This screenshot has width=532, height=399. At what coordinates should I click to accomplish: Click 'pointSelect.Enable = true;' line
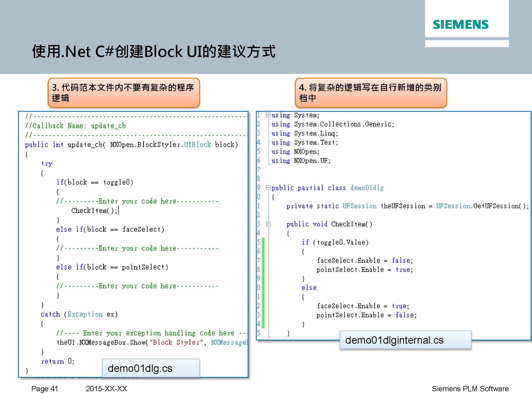click(x=365, y=269)
